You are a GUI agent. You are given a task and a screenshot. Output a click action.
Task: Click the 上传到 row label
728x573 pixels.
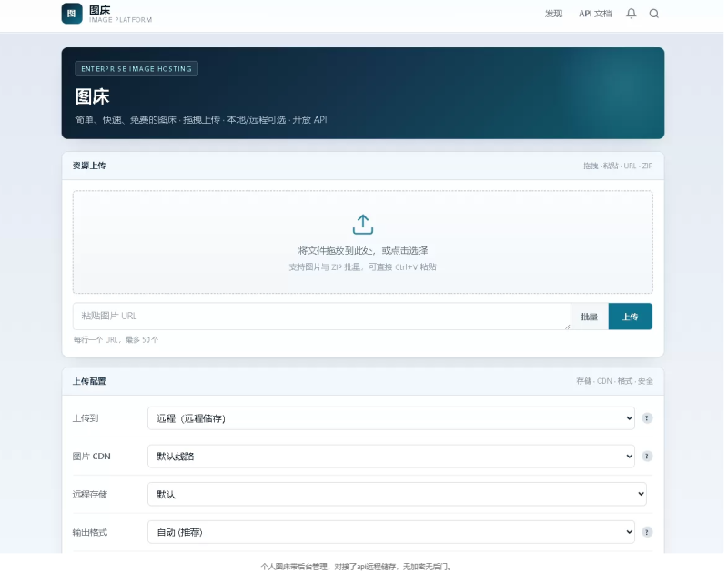pos(86,418)
